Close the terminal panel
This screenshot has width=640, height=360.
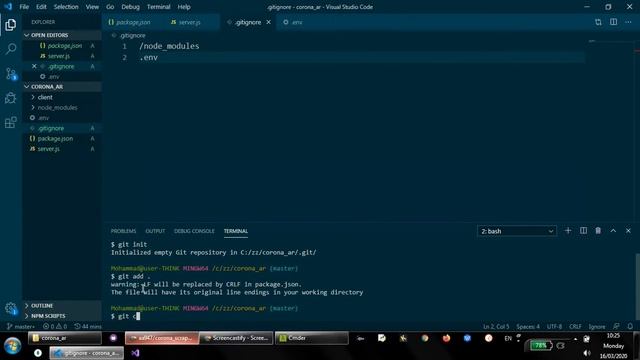tap(628, 231)
